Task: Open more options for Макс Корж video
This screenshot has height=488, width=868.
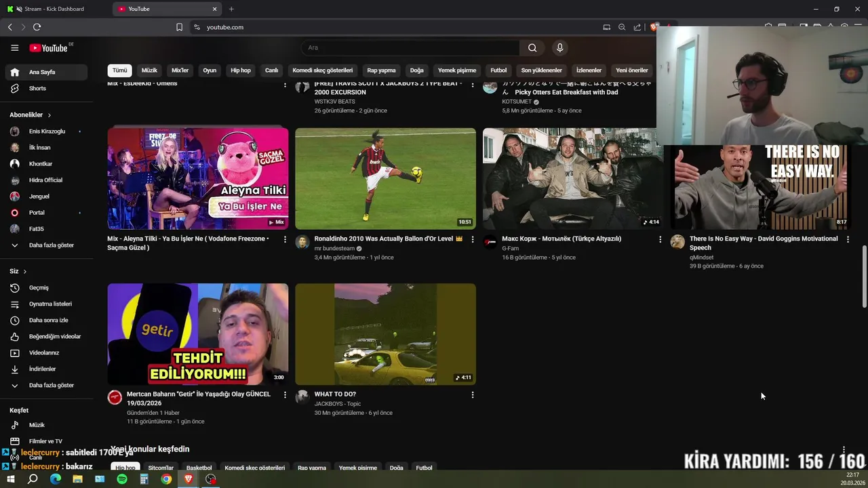Action: click(x=660, y=239)
